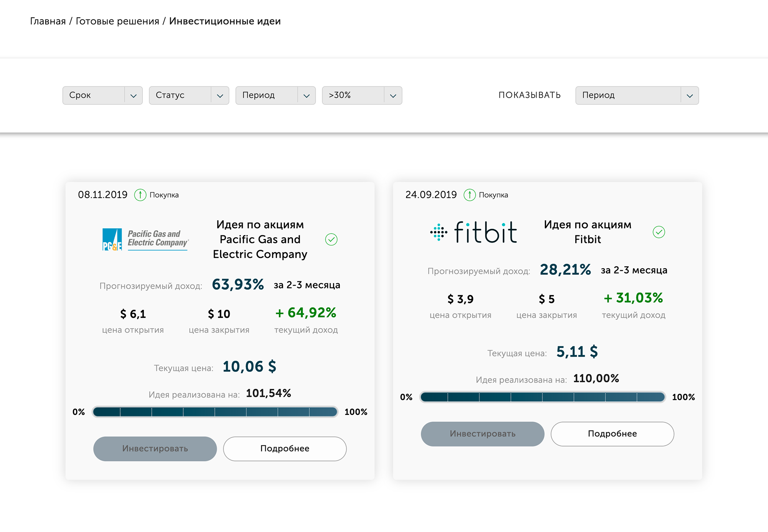768x532 pixels.
Task: Click Покупка label on Pacific Gas card
Action: point(164,195)
